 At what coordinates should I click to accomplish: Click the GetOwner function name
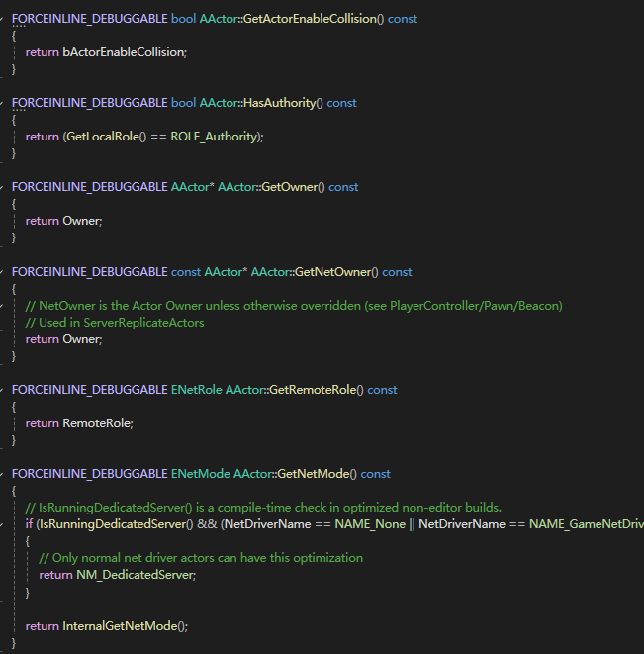[x=289, y=187]
